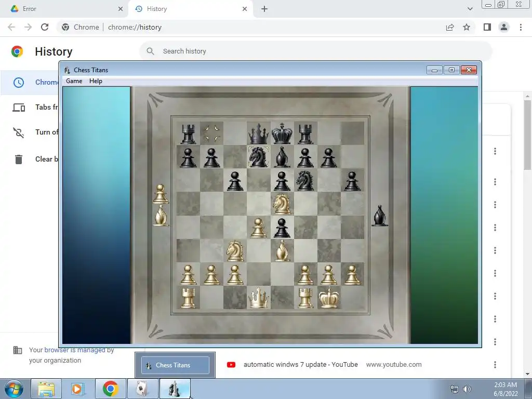The width and height of the screenshot is (532, 399).
Task: Open a new Chrome tab
Action: coord(264,9)
